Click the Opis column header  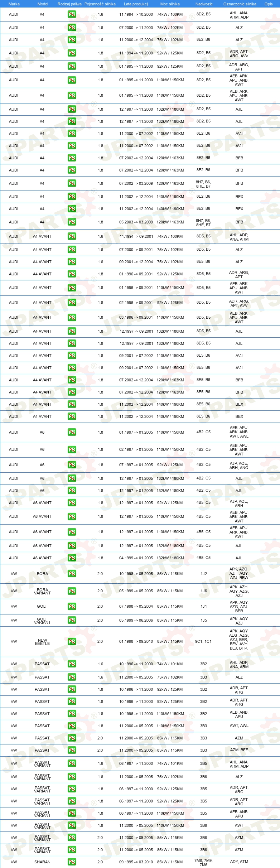click(x=269, y=4)
